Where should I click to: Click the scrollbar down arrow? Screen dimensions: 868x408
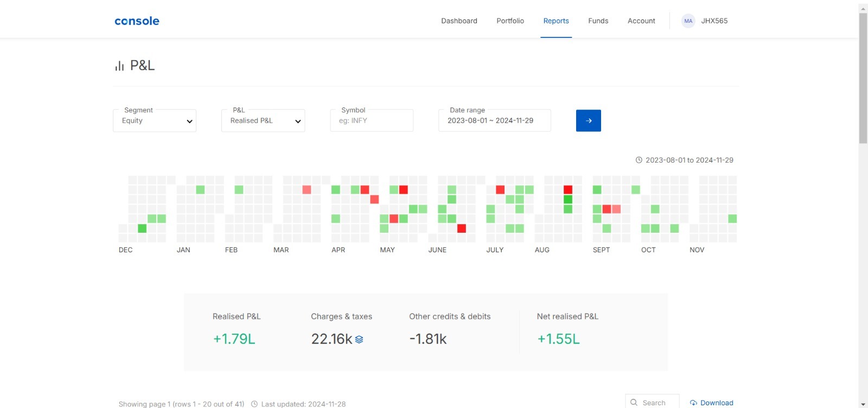[x=863, y=404]
